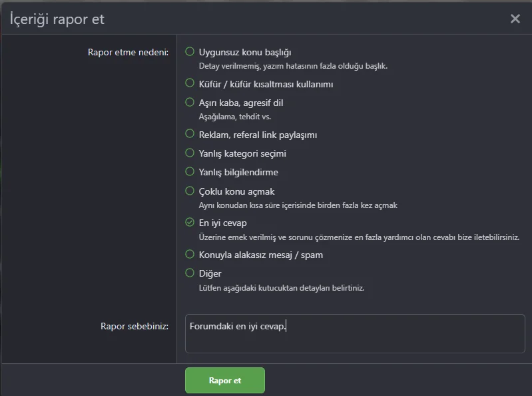Select the 'Diğer' radio button
Screen dimensions: 532x396
190,273
